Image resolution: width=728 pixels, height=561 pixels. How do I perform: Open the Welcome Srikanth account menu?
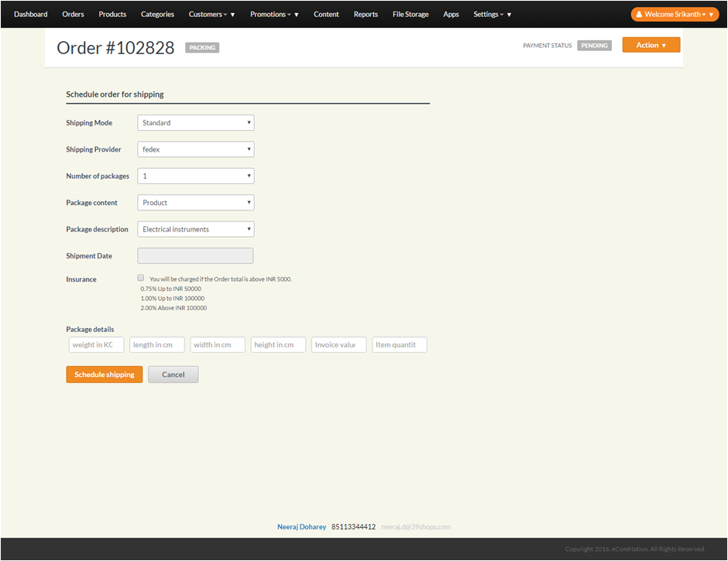coord(675,15)
